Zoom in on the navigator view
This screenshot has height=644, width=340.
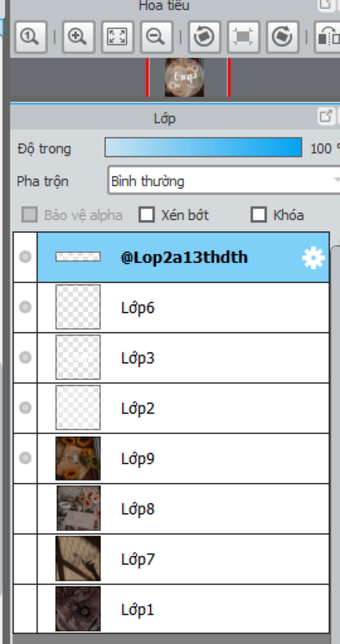(x=78, y=37)
